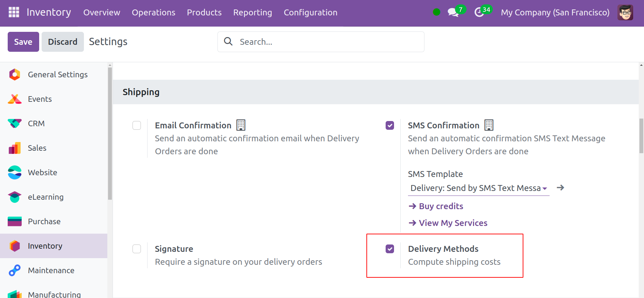The image size is (644, 298).
Task: Open the chat messages icon
Action: 453,12
